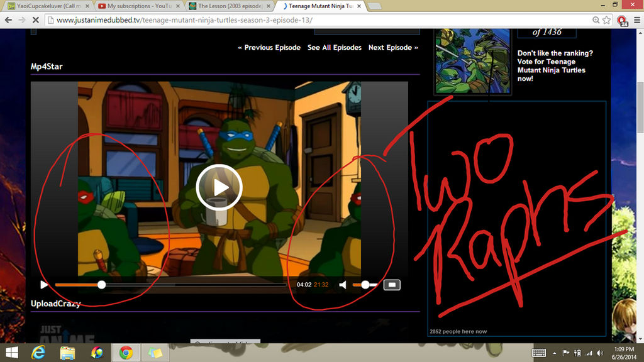This screenshot has height=362, width=644.
Task: Close the My subscriptions YouTube tab
Action: (x=178, y=6)
